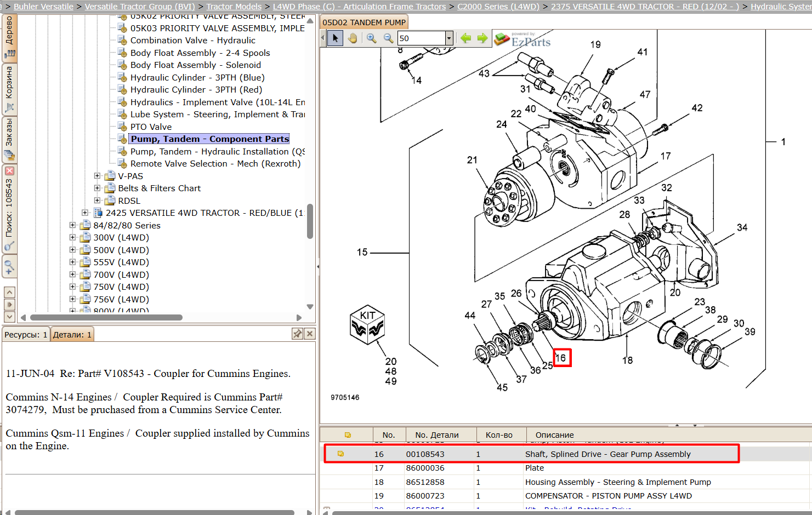Open C2000 Series (L4WD) breadcrumb link
812x515 pixels.
pos(498,7)
